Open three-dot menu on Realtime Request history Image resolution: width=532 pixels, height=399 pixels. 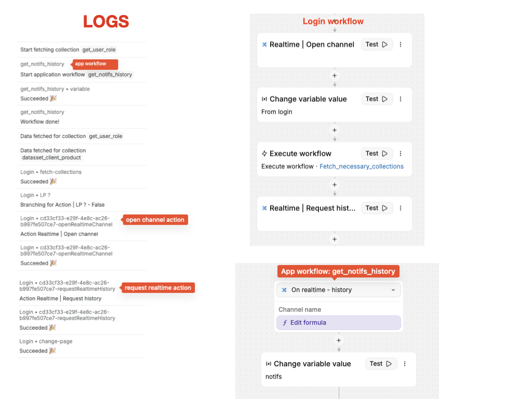(401, 208)
